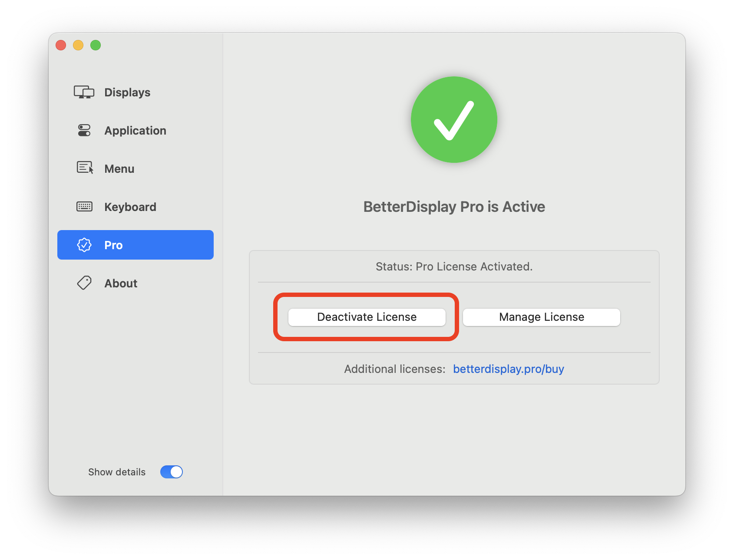Click the Manage License button

[x=541, y=317]
